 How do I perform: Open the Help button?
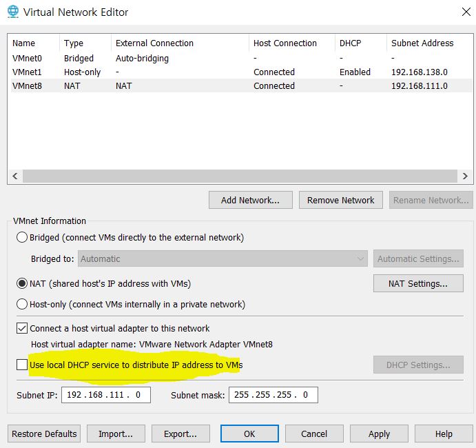click(444, 434)
